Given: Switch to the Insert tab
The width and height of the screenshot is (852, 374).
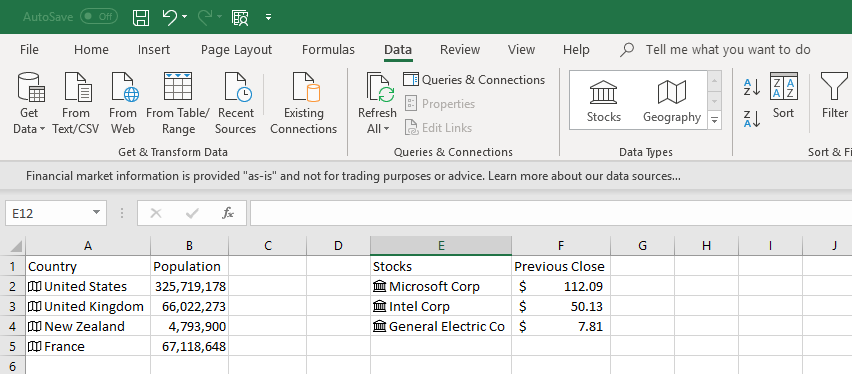Looking at the screenshot, I should click(x=154, y=49).
